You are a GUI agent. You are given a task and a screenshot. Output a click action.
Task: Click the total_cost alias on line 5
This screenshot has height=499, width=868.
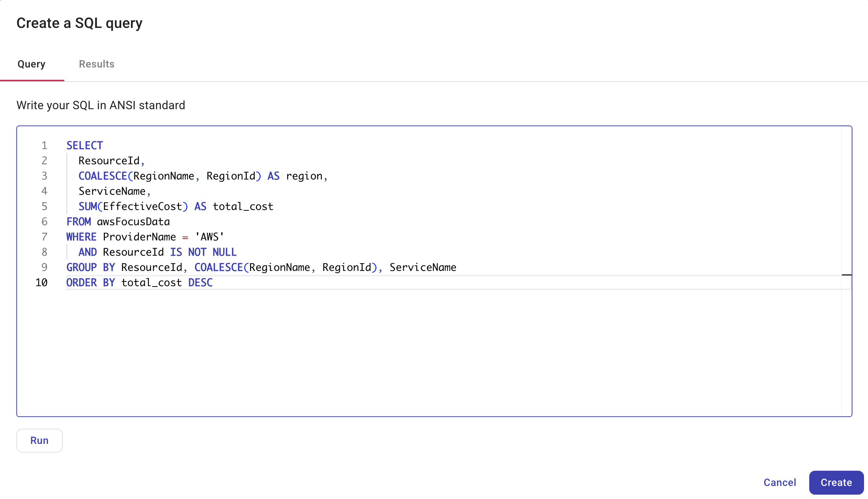[x=243, y=206]
